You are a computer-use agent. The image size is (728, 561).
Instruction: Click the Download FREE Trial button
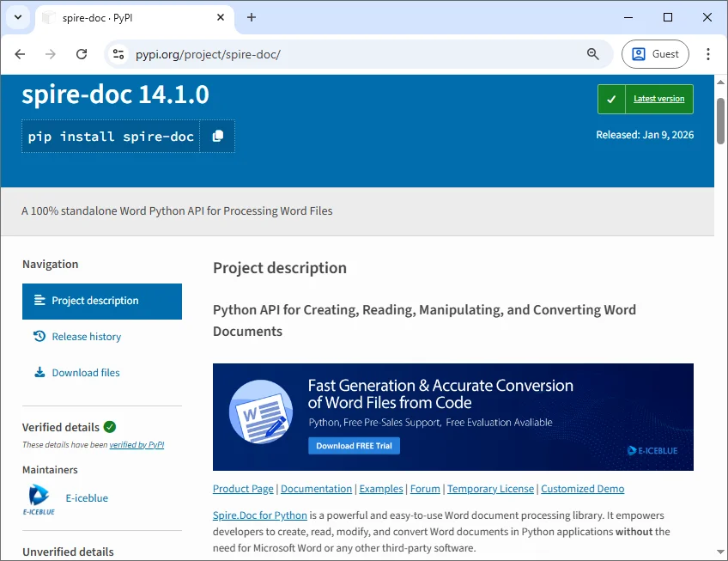tap(354, 445)
